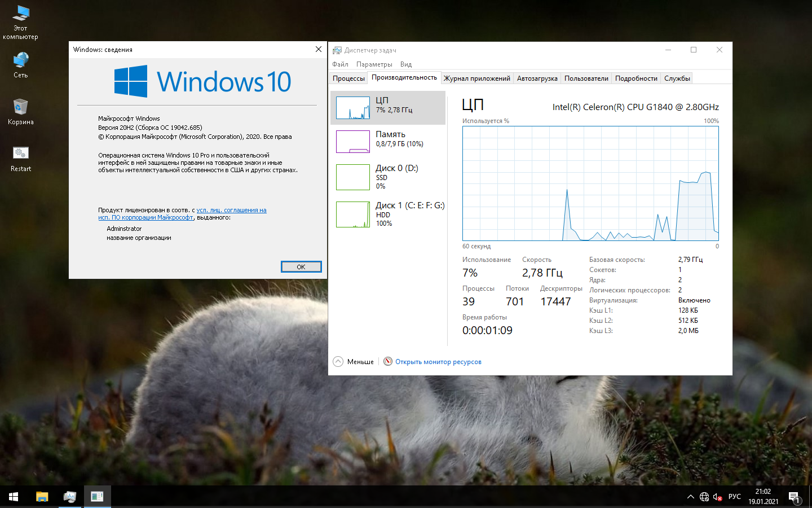
Task: Click 'Adminstrator' in the Windows dialog
Action: [x=124, y=229]
